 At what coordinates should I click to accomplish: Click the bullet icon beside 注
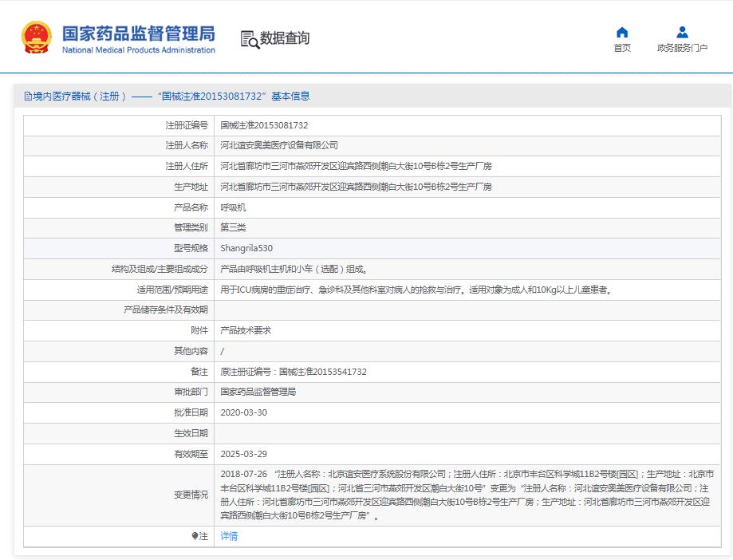(x=195, y=536)
